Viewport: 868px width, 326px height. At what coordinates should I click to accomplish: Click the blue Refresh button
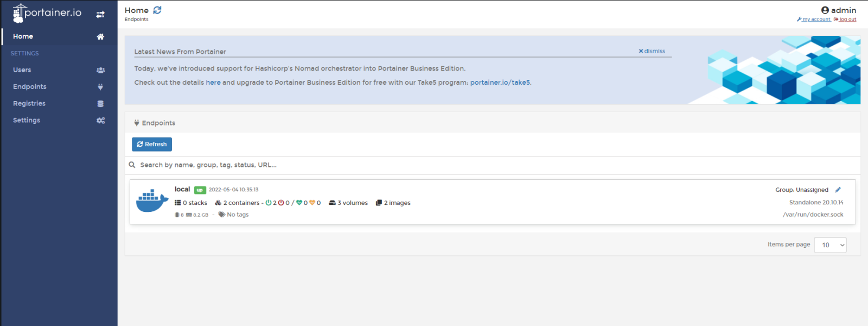(152, 145)
